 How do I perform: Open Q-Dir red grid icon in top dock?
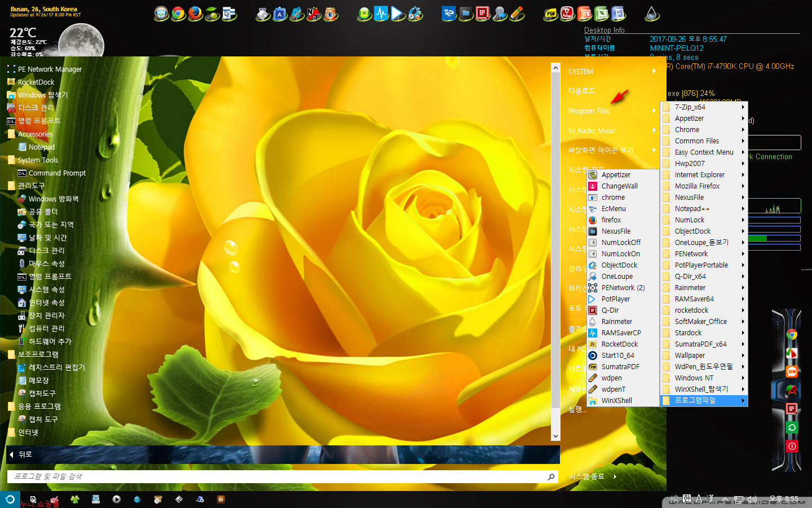point(483,14)
